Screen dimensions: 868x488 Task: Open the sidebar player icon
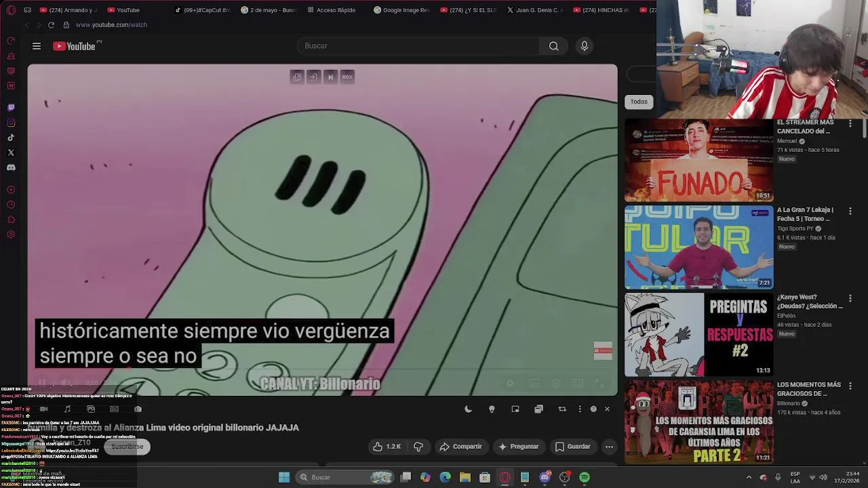tap(11, 190)
